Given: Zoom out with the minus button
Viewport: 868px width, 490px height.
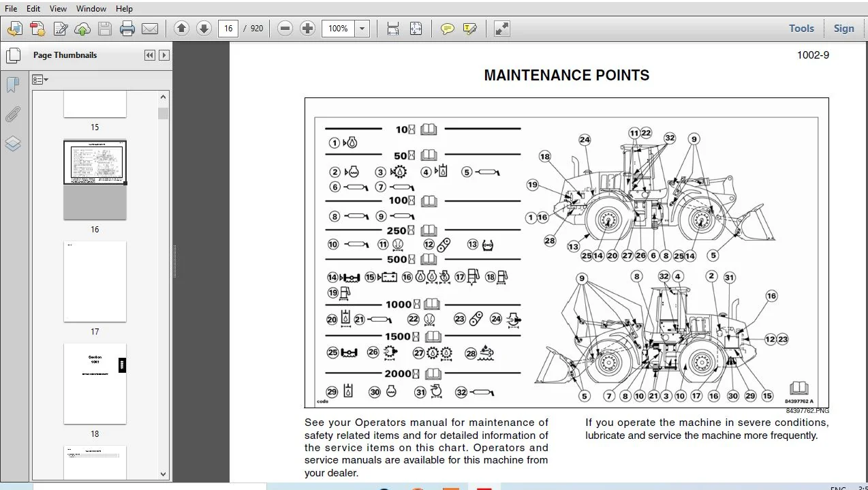Looking at the screenshot, I should pyautogui.click(x=285, y=29).
